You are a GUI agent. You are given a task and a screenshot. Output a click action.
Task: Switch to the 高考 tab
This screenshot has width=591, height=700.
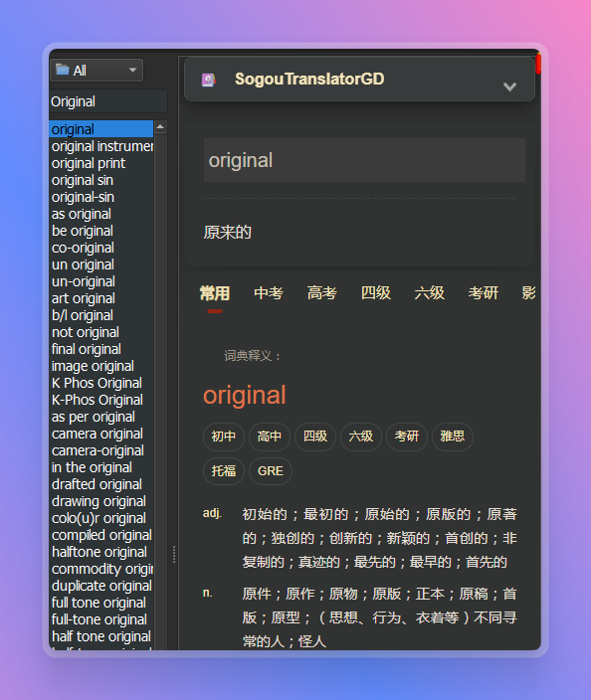(x=322, y=293)
